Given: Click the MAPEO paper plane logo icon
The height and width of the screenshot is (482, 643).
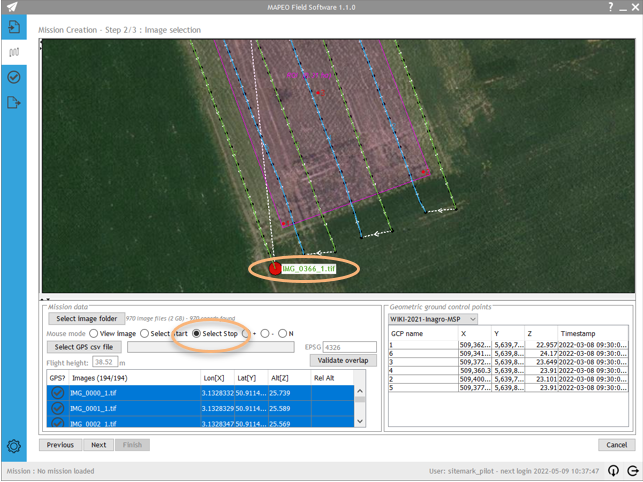Looking at the screenshot, I should pyautogui.click(x=12, y=7).
